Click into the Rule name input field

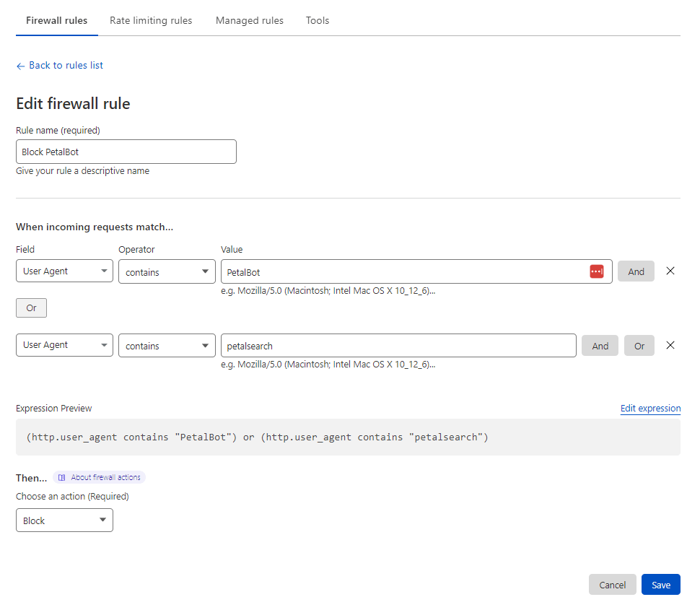click(x=126, y=152)
